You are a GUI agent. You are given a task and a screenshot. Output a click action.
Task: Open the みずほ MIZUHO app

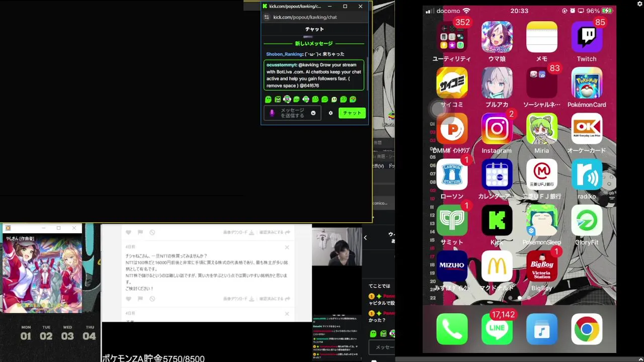[452, 266]
